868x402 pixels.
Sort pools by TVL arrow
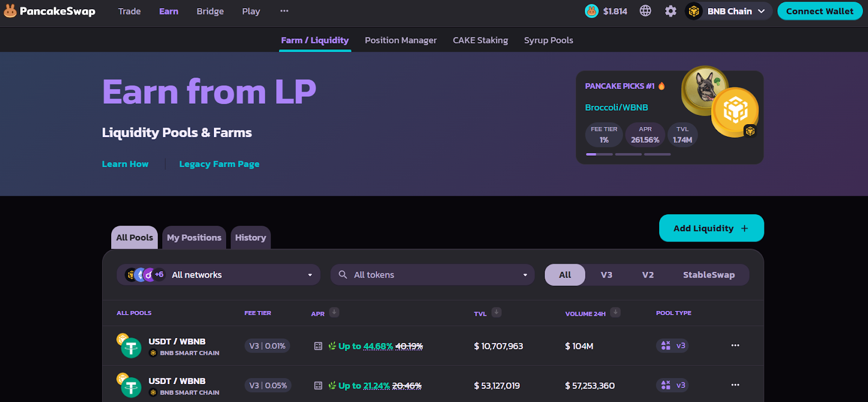496,312
